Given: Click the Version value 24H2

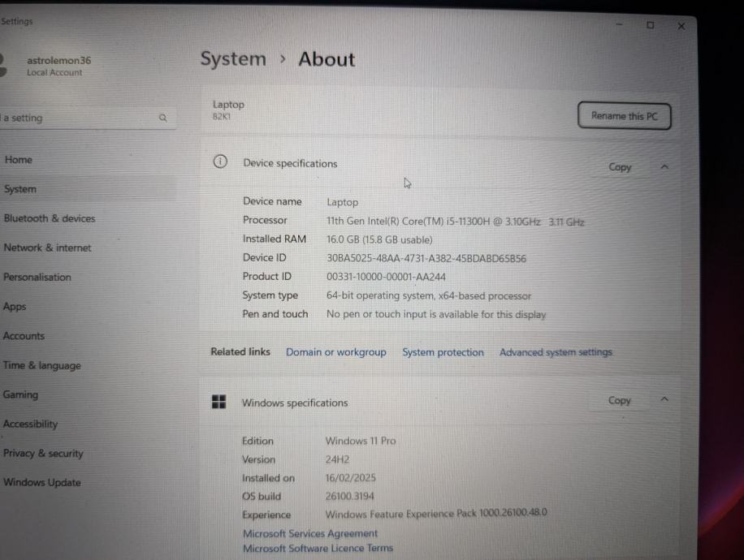Looking at the screenshot, I should pos(337,459).
